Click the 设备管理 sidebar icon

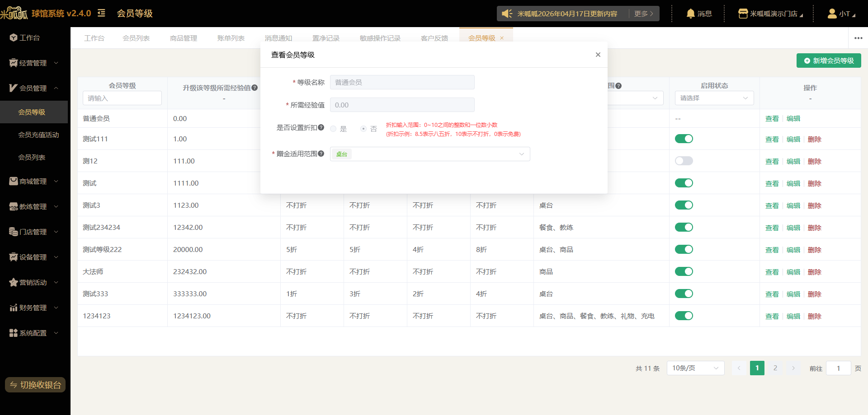[x=14, y=257]
